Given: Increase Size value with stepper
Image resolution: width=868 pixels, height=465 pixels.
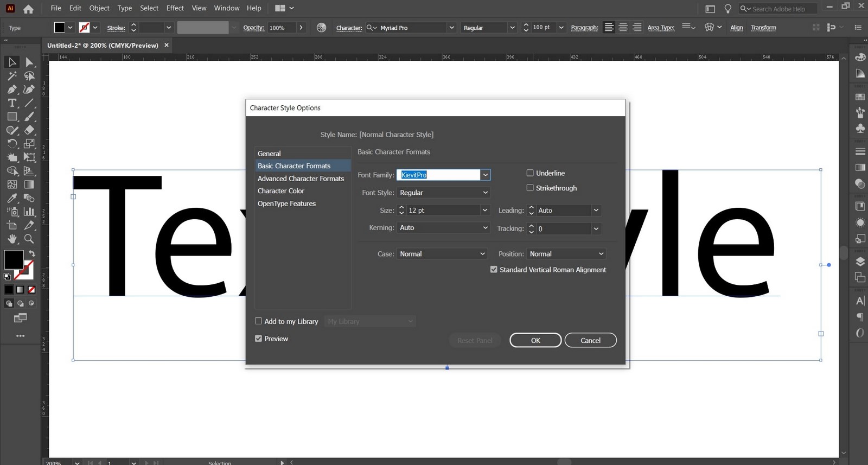Looking at the screenshot, I should point(401,207).
